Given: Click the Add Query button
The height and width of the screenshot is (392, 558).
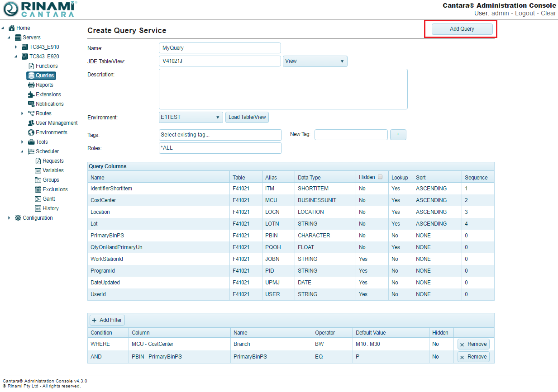Looking at the screenshot, I should coord(462,29).
